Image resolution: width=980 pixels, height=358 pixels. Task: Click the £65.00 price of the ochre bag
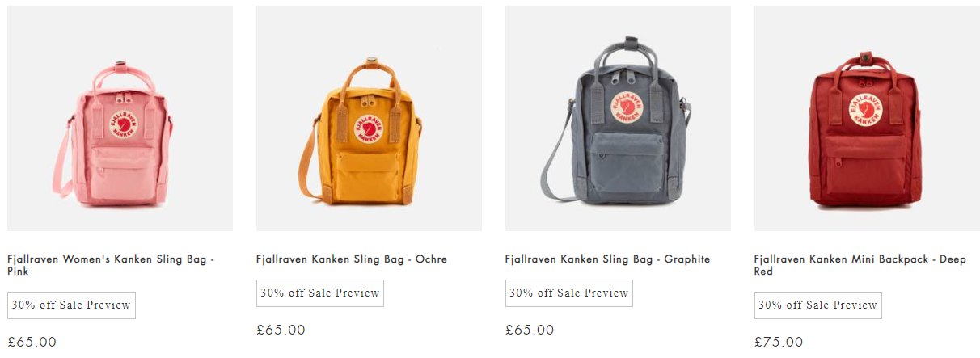point(281,330)
